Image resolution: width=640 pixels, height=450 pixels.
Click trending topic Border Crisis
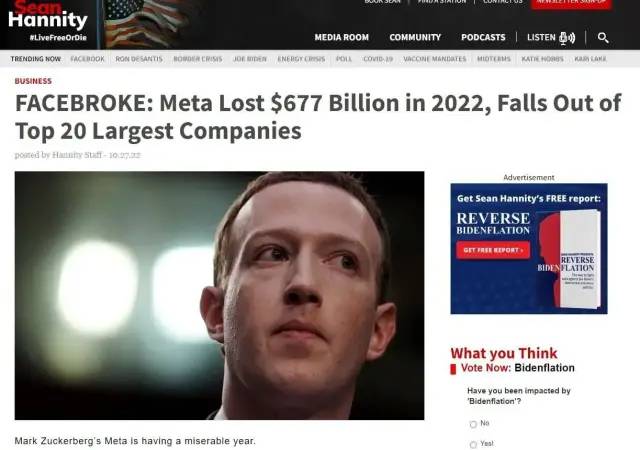198,59
